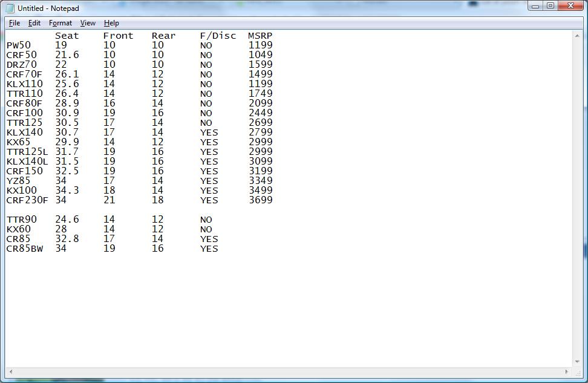Place cursor on 'CRF50' text
The width and height of the screenshot is (588, 383).
click(x=21, y=55)
